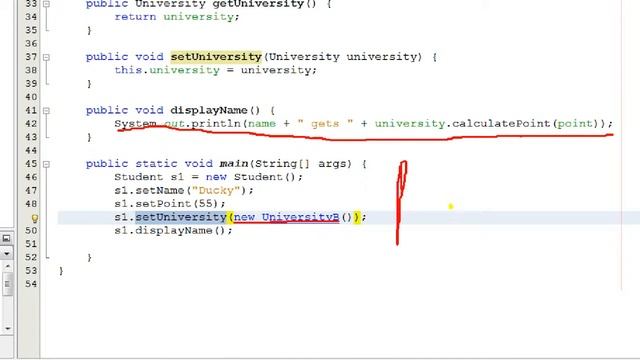Click s1.setPoint(55) on line 48
Screen dimensions: 640x360
(x=170, y=204)
